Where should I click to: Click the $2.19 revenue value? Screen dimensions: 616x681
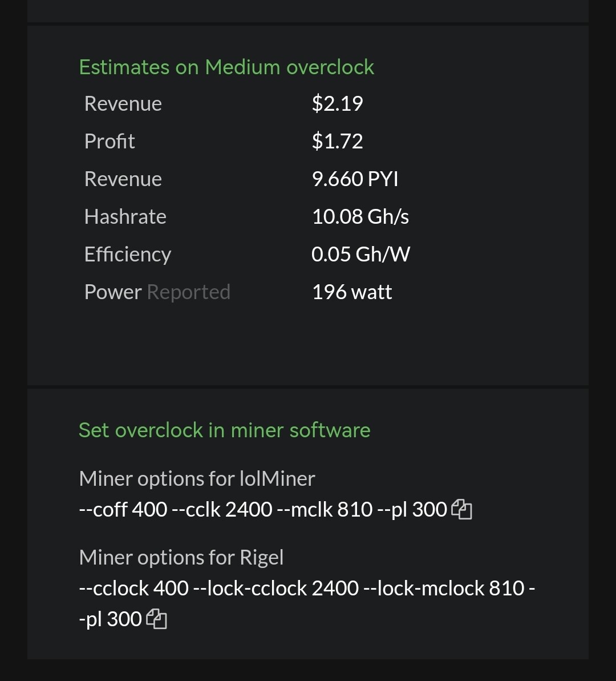(x=337, y=103)
